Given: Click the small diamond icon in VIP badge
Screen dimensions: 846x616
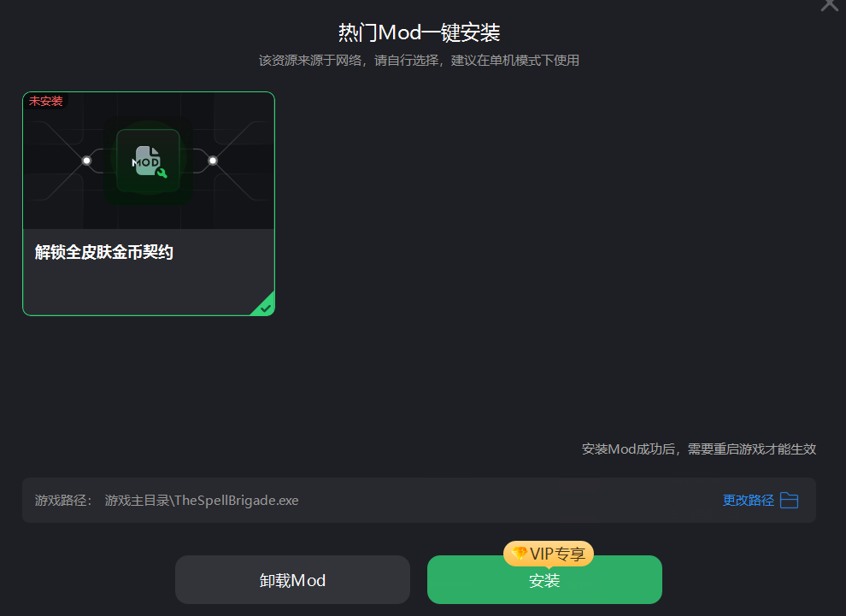Looking at the screenshot, I should click(519, 554).
